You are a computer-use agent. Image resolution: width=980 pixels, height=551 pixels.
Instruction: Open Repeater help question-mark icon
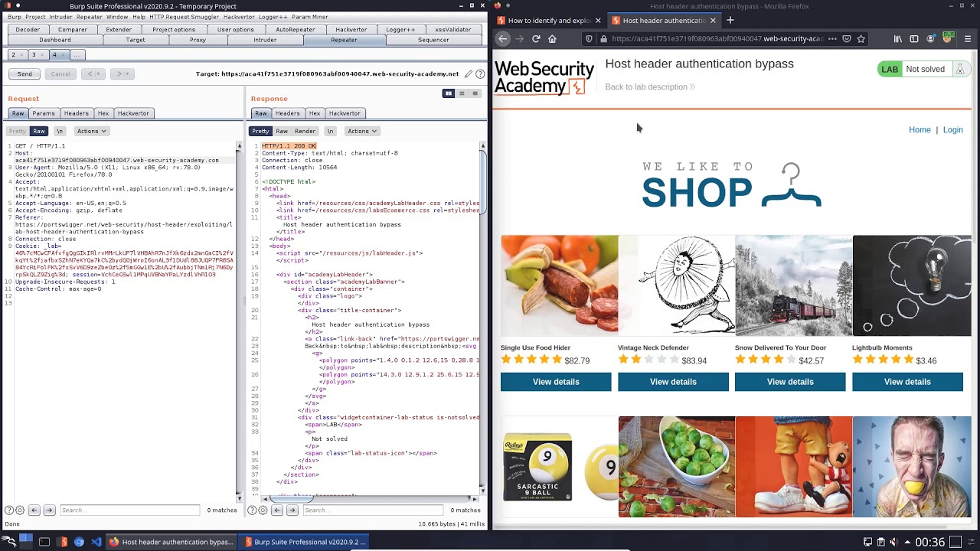point(480,74)
